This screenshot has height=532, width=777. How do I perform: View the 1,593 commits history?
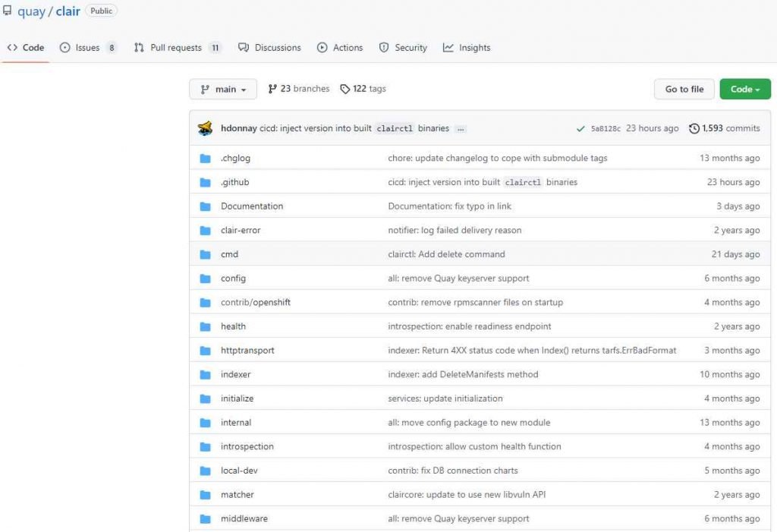(724, 128)
